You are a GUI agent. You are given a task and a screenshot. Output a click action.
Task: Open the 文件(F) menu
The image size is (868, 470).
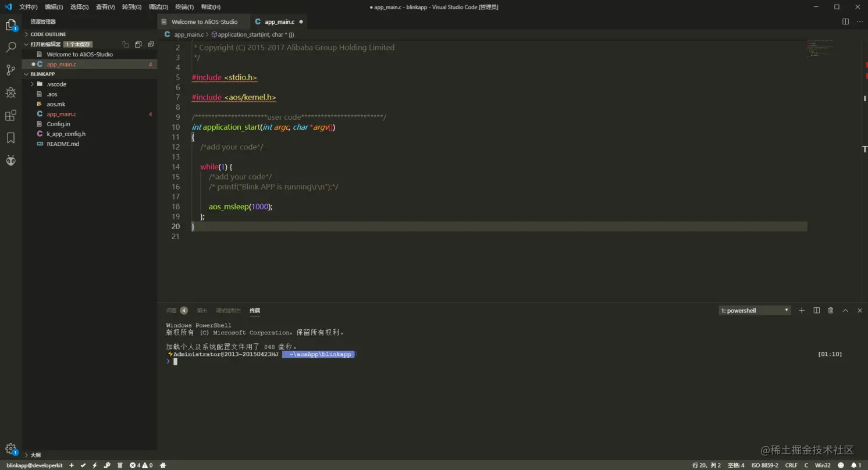tap(29, 7)
